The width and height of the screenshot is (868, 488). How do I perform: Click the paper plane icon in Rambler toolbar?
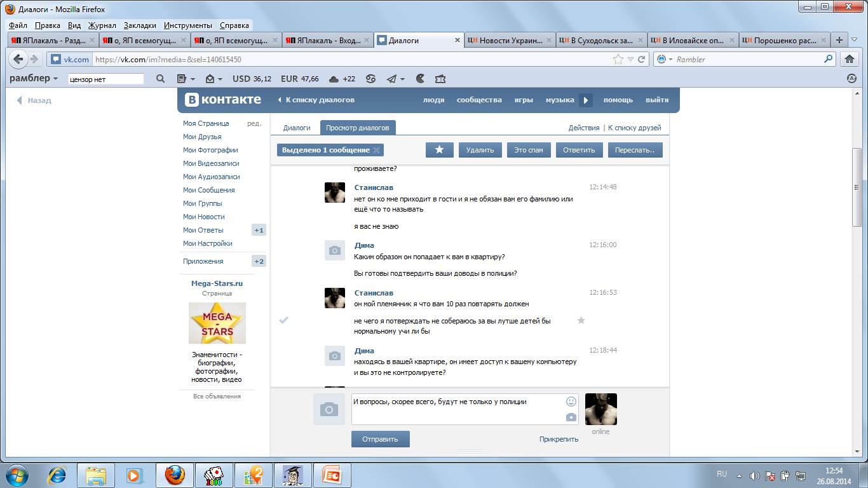391,79
